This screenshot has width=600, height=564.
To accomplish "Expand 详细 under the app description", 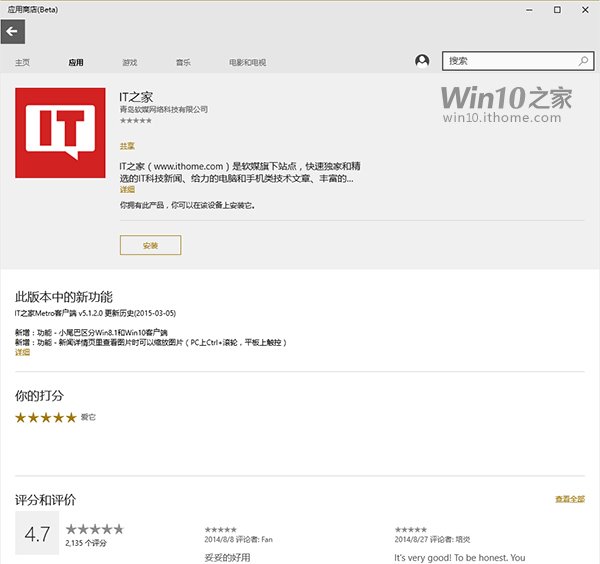I will [x=126, y=189].
